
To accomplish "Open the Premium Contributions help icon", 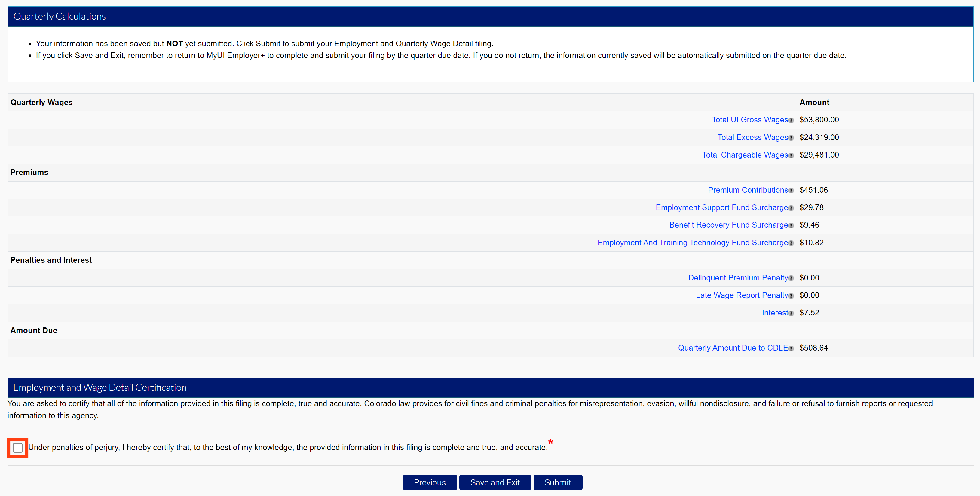I will click(x=791, y=190).
